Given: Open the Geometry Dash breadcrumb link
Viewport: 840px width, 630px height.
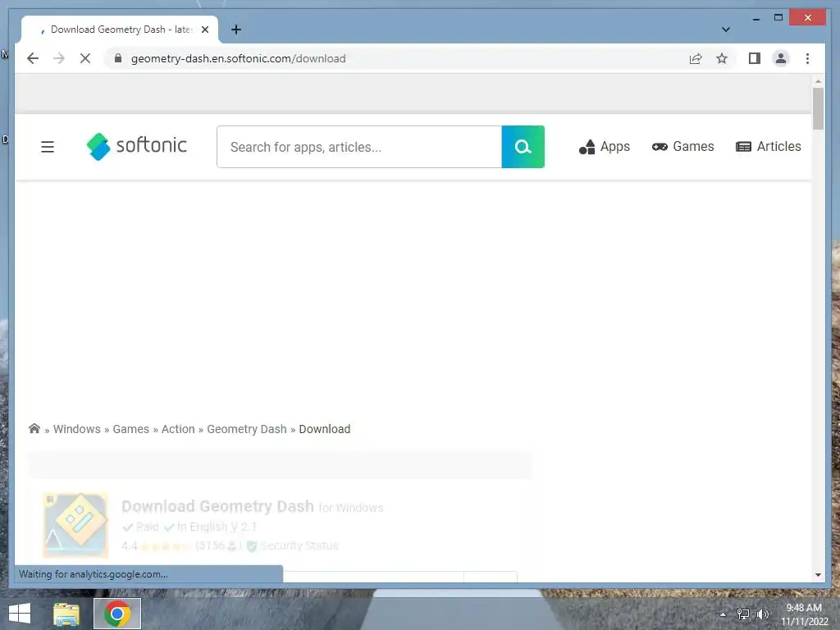Looking at the screenshot, I should (246, 429).
